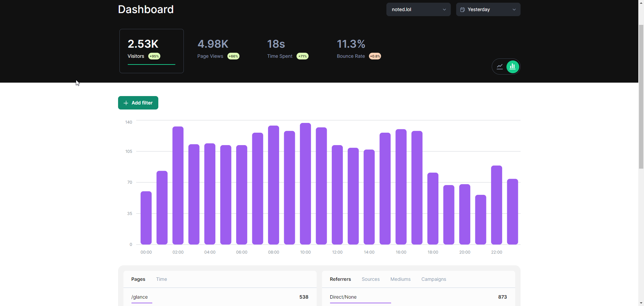Click the 00:00 chart bar

click(146, 218)
